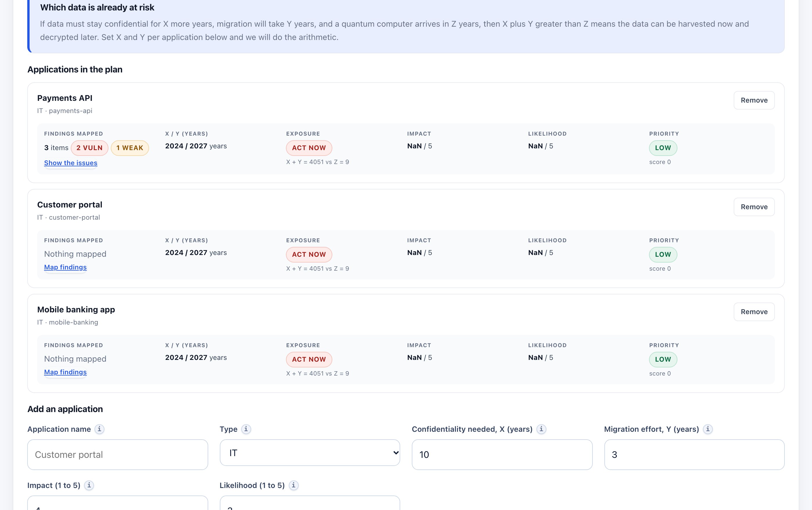Focus the Impact (1 to 5) input field

point(118,503)
